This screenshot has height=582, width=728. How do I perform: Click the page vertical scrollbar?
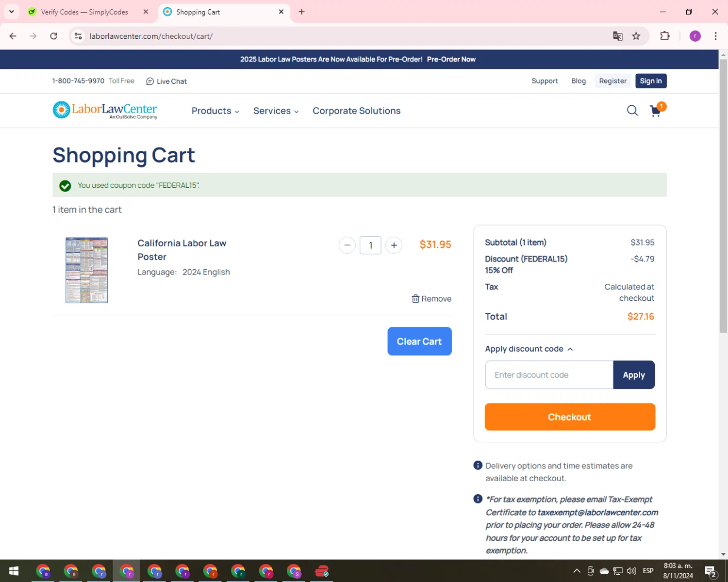(723, 195)
